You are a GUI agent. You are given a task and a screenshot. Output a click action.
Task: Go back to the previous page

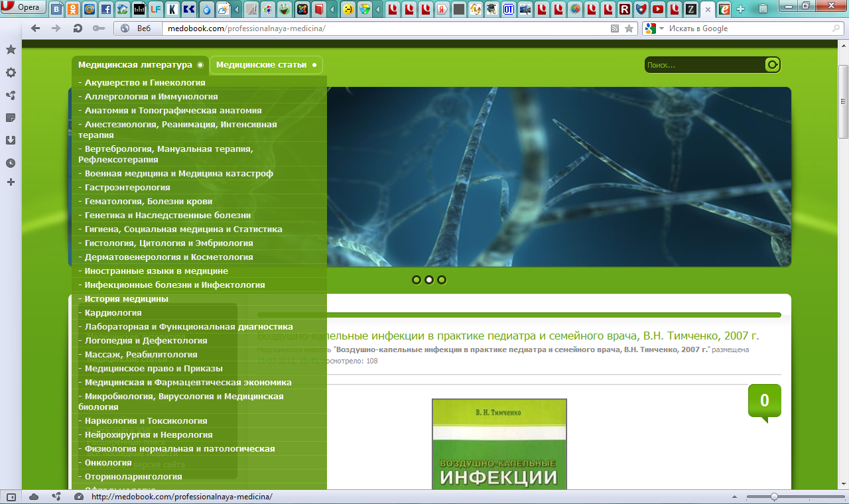35,29
